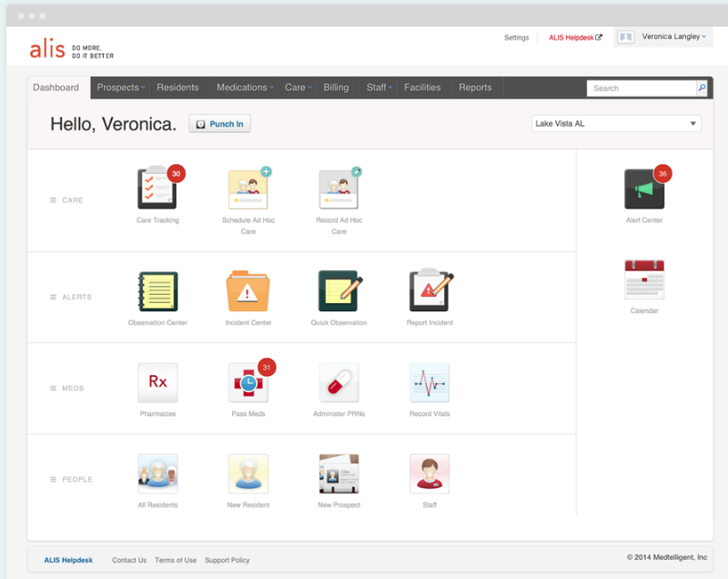Expand the Lake Vista AL facility dropdown

[616, 124]
